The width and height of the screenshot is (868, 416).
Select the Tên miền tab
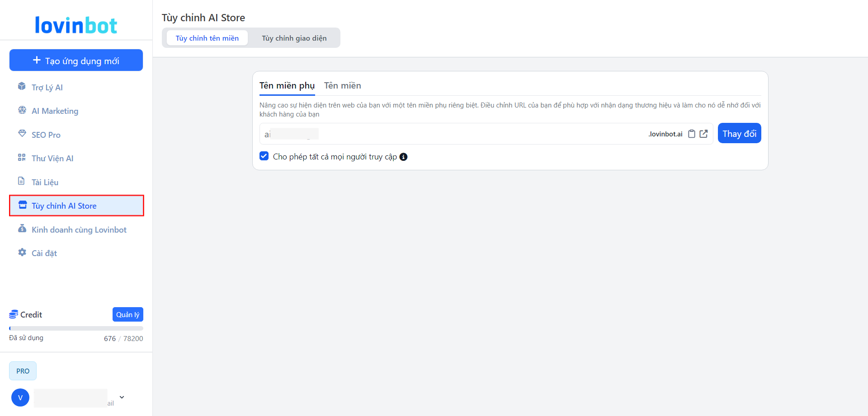click(x=342, y=86)
